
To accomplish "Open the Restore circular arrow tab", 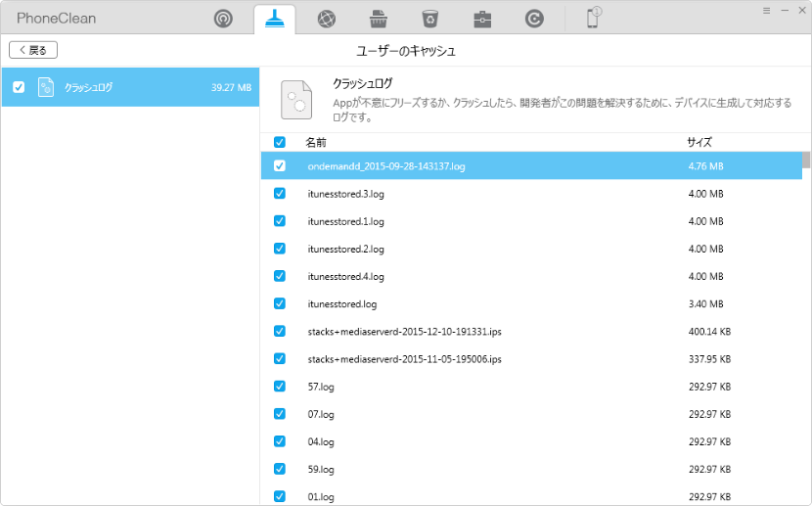I will [x=534, y=20].
